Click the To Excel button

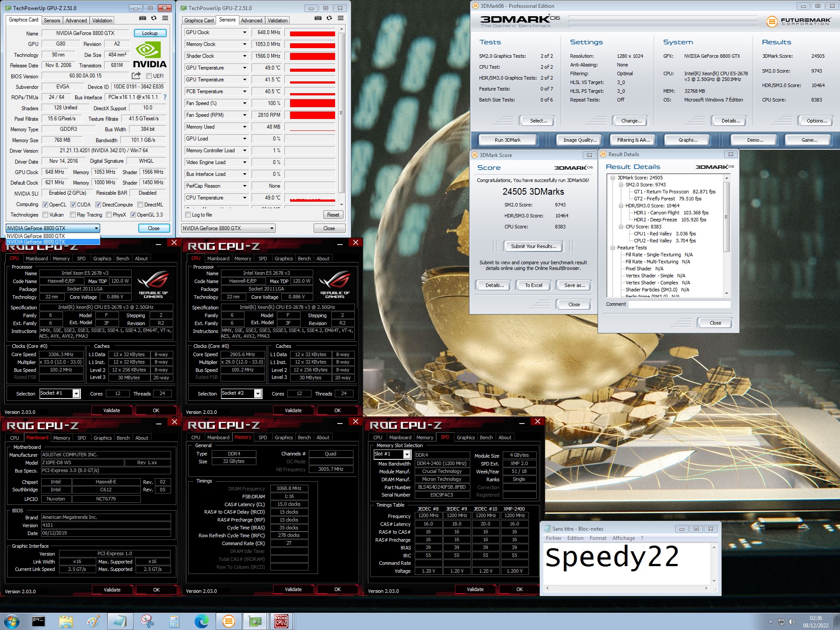point(533,285)
